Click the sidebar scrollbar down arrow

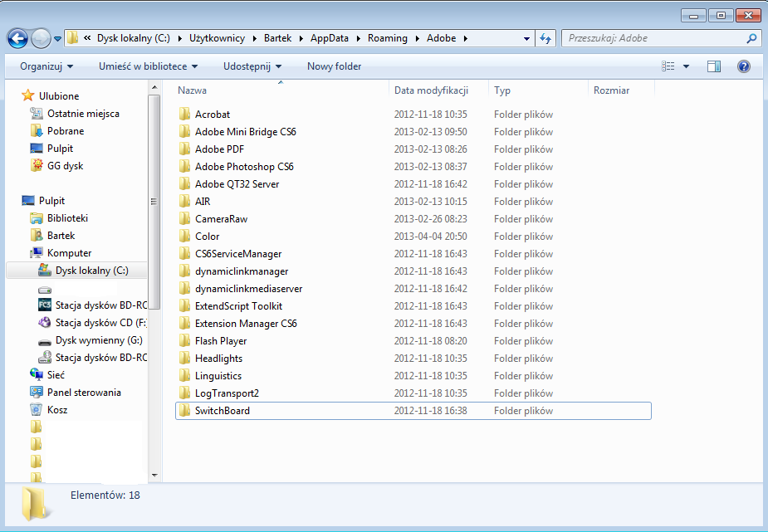(154, 476)
